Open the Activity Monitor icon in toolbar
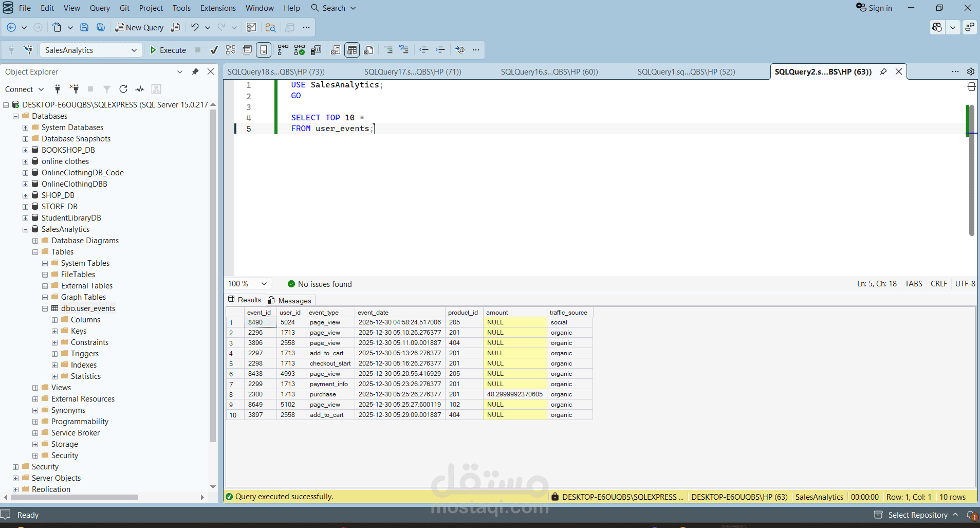980x528 pixels. pos(251,27)
